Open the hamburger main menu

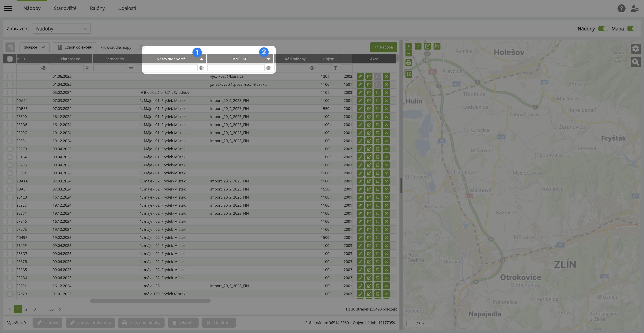(8, 8)
